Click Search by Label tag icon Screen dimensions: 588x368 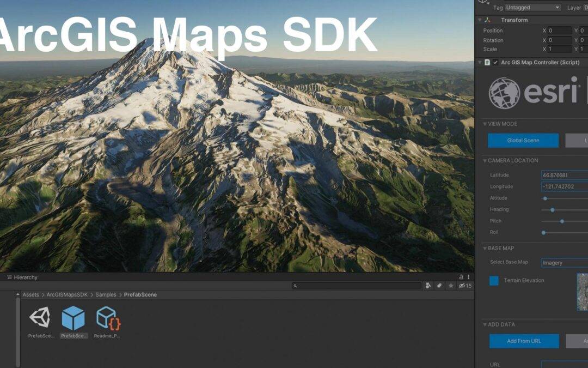click(439, 286)
